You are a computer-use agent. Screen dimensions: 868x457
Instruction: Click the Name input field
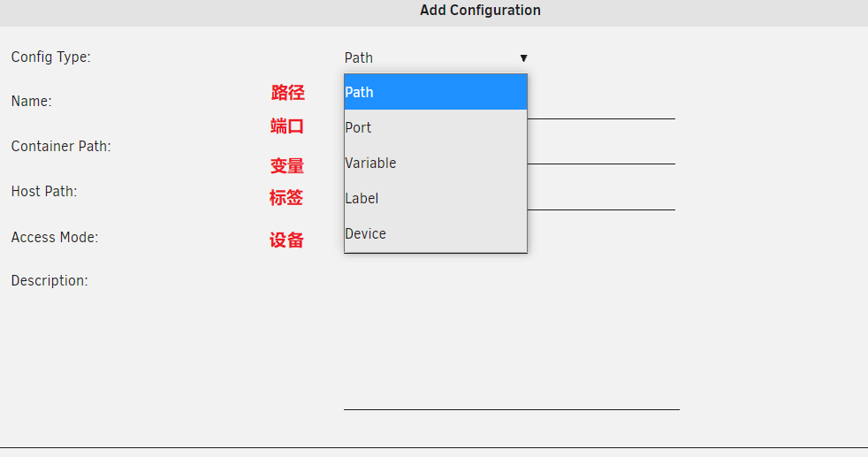tap(601, 106)
